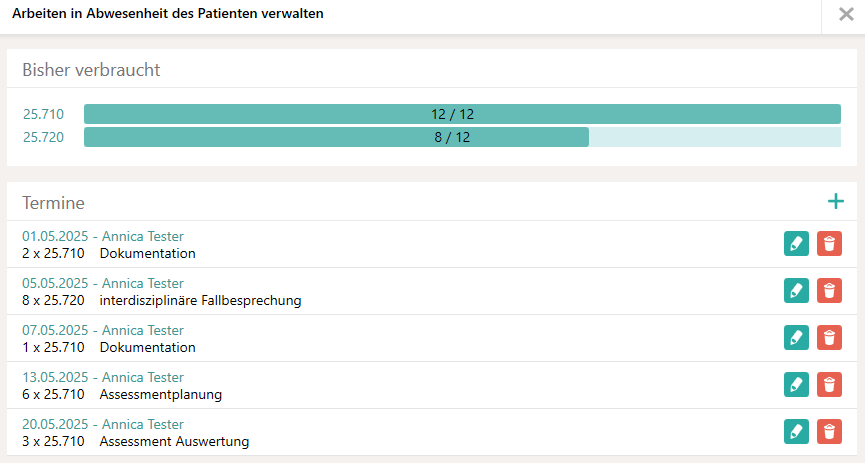Image resolution: width=865 pixels, height=463 pixels.
Task: Edit the interdisziplinäre Fallbesprechung entry
Action: tap(796, 291)
